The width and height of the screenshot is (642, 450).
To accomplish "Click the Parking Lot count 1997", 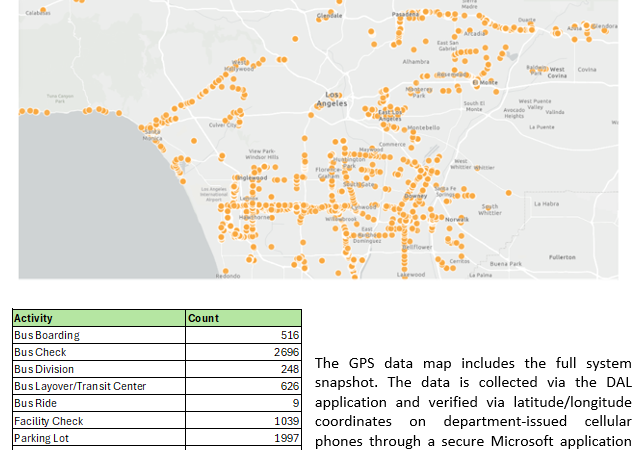I will point(286,437).
